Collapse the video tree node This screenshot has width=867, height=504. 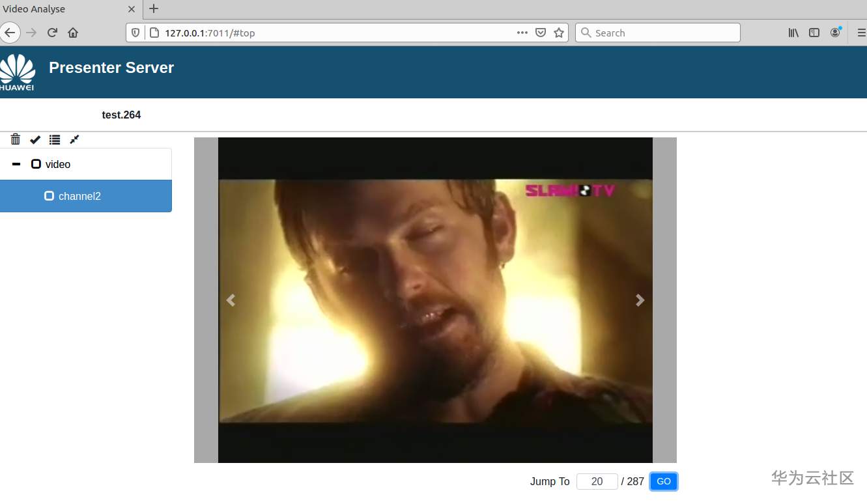(x=16, y=164)
